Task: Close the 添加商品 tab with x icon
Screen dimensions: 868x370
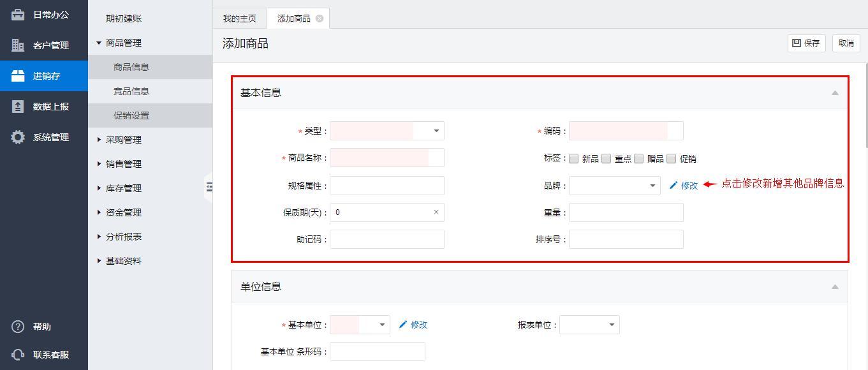Action: (x=320, y=18)
